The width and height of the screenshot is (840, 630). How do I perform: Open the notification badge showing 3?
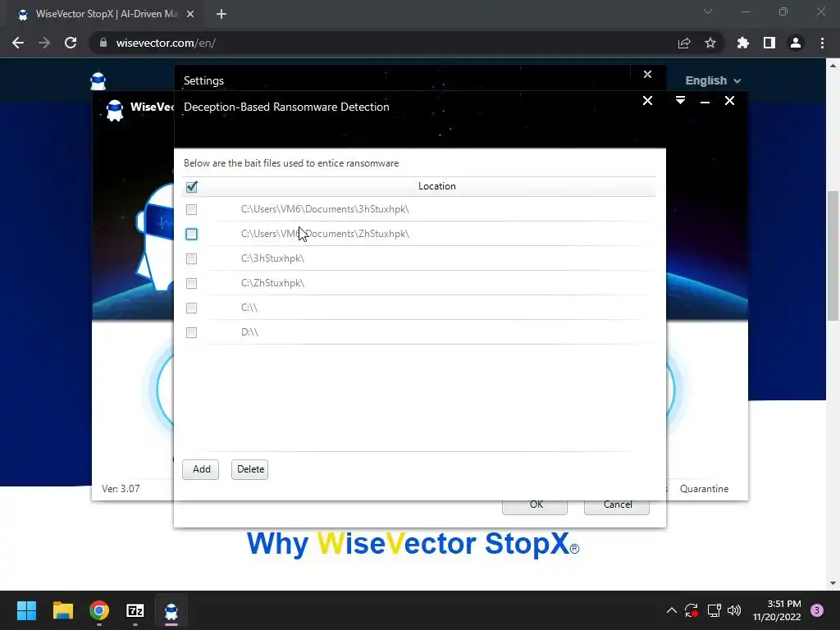click(x=817, y=610)
